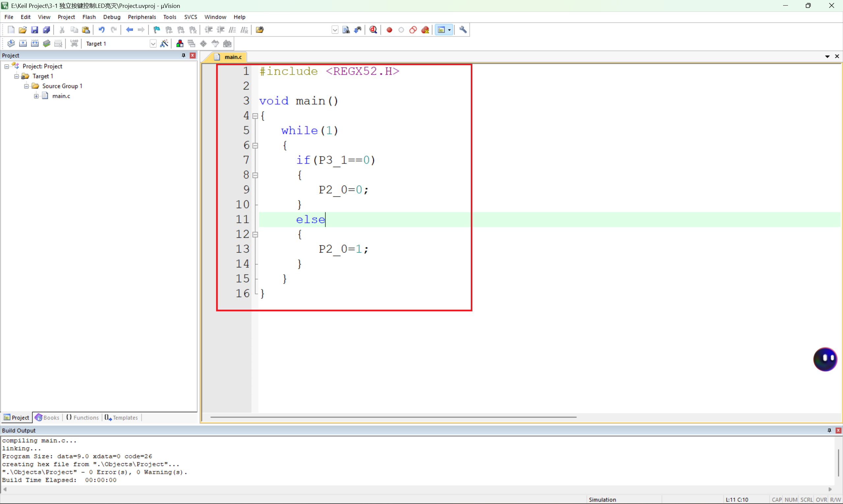Click the Configuration wrench icon
Viewport: 843px width, 504px height.
click(463, 30)
